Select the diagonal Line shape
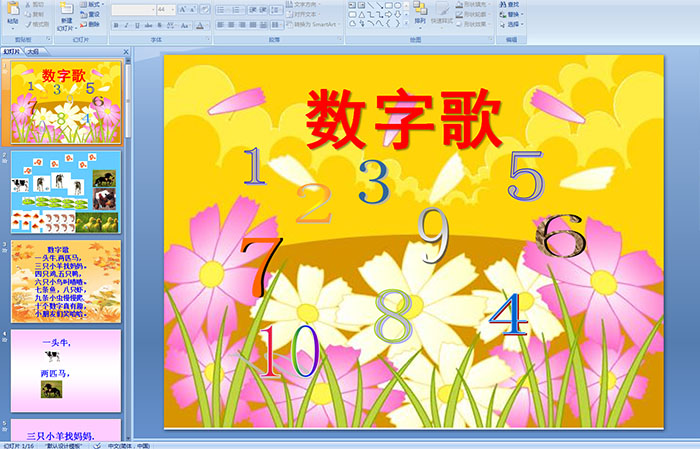The image size is (700, 449). pos(371,5)
